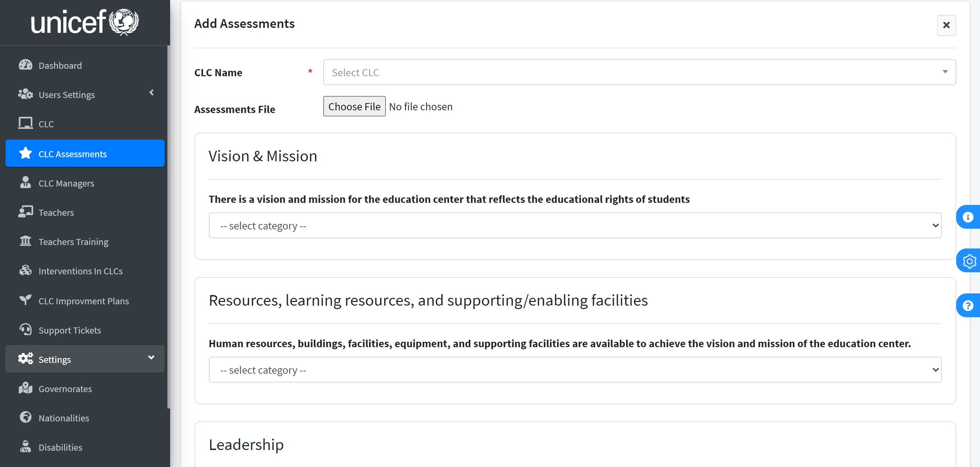This screenshot has width=980, height=467.
Task: Open Vision & Mission select category dropdown
Action: point(575,225)
